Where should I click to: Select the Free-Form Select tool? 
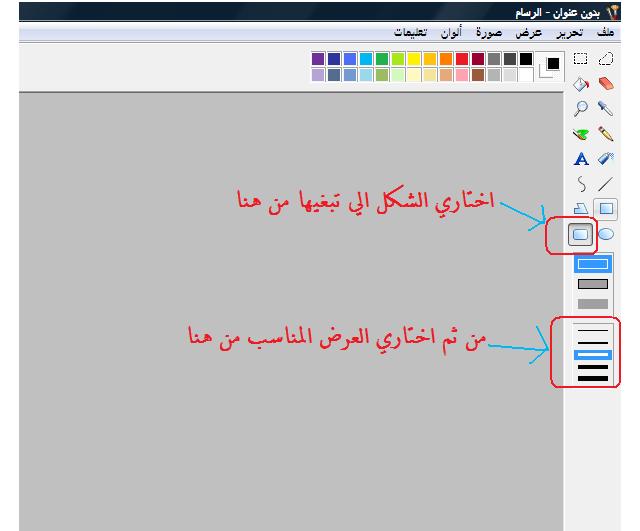click(606, 59)
